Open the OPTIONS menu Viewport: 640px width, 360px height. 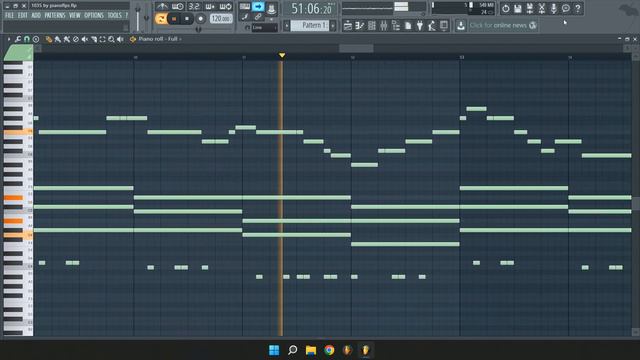point(94,16)
